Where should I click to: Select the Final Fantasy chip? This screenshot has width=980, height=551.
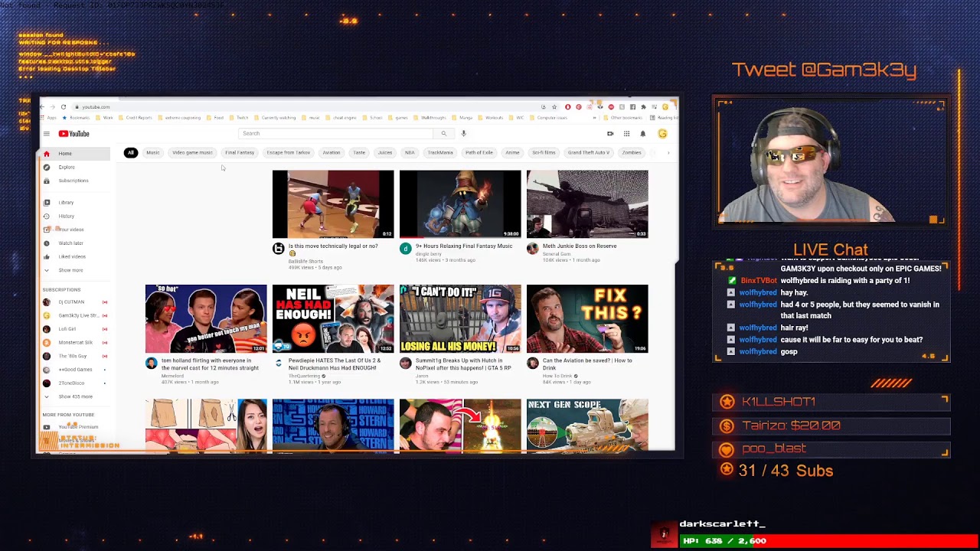tap(240, 153)
